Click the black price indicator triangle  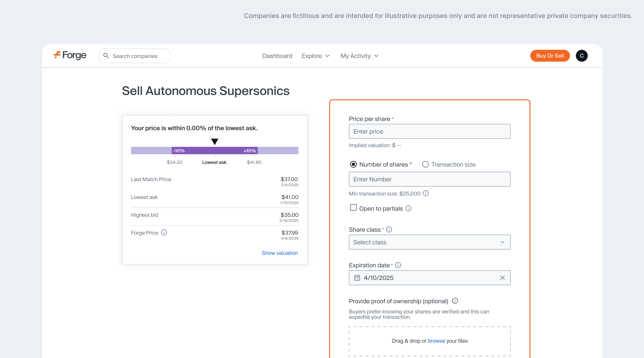(x=215, y=141)
